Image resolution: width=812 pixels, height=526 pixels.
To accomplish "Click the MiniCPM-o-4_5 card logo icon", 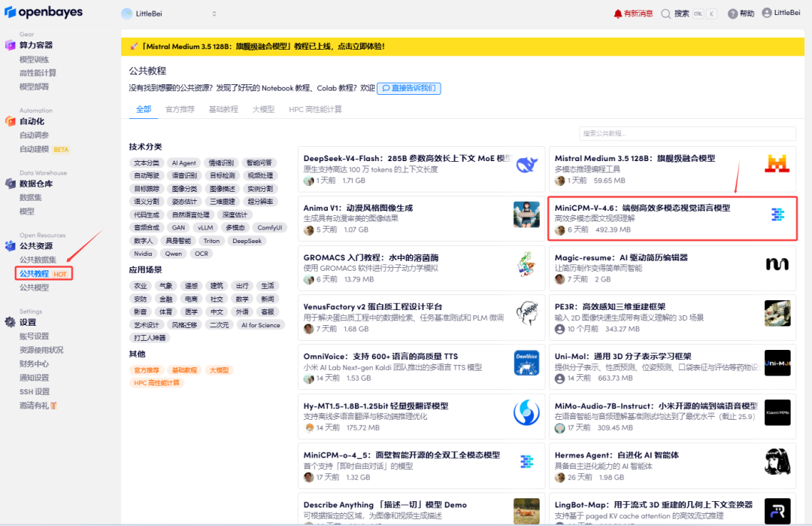I will (x=526, y=461).
